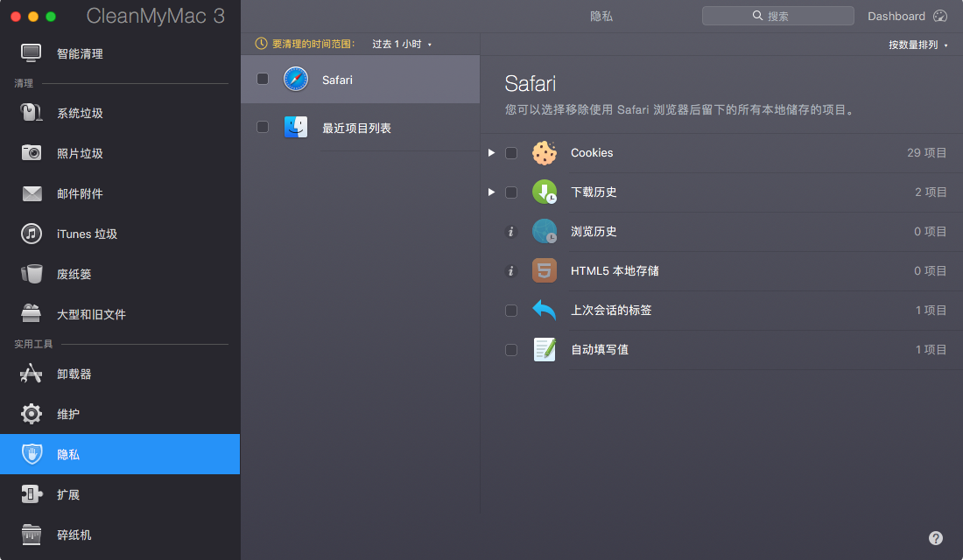
Task: Click the Finder icon for recent items
Action: 296,127
